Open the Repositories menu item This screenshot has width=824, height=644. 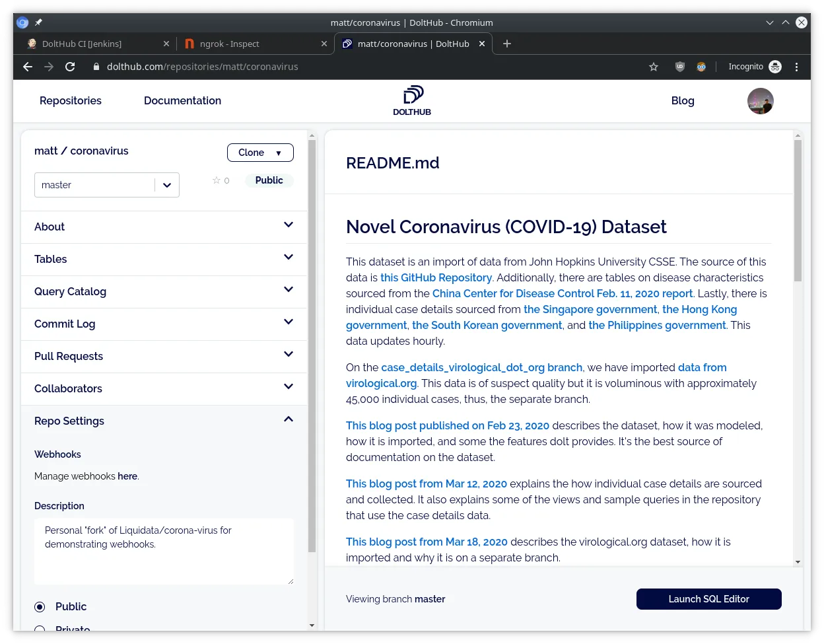[71, 100]
